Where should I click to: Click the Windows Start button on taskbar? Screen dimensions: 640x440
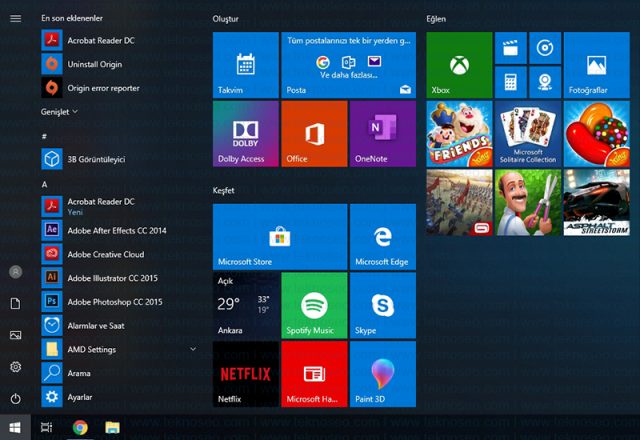(x=15, y=427)
